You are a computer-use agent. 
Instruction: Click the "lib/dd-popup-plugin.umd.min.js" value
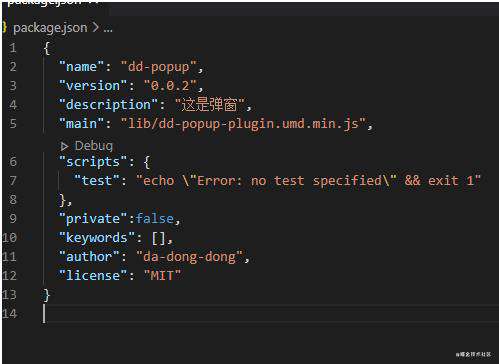pos(243,124)
